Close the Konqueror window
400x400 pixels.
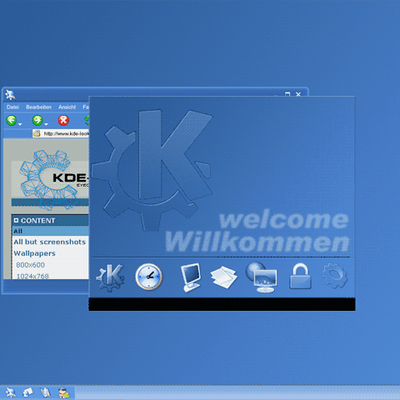pyautogui.click(x=298, y=94)
